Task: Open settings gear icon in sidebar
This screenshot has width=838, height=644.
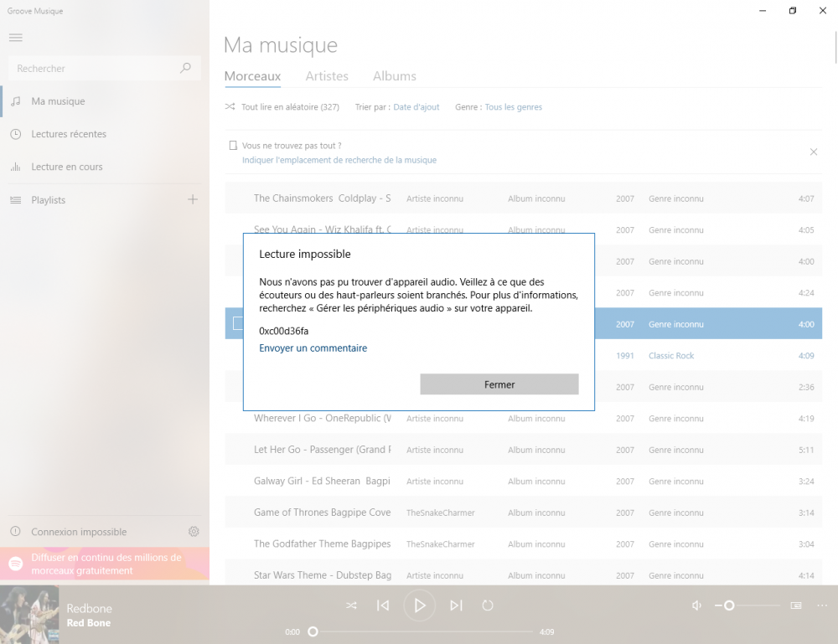Action: (x=194, y=531)
